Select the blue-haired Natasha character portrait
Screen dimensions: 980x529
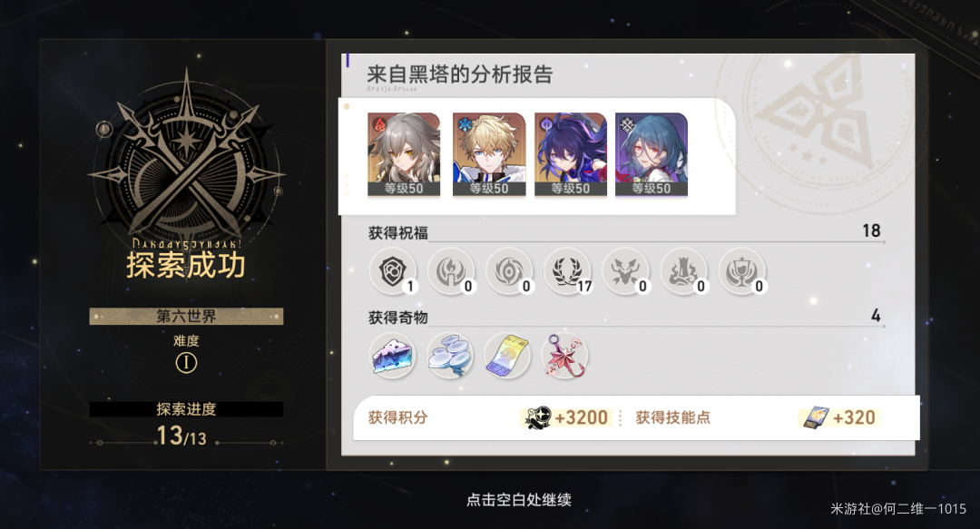pyautogui.click(x=652, y=154)
